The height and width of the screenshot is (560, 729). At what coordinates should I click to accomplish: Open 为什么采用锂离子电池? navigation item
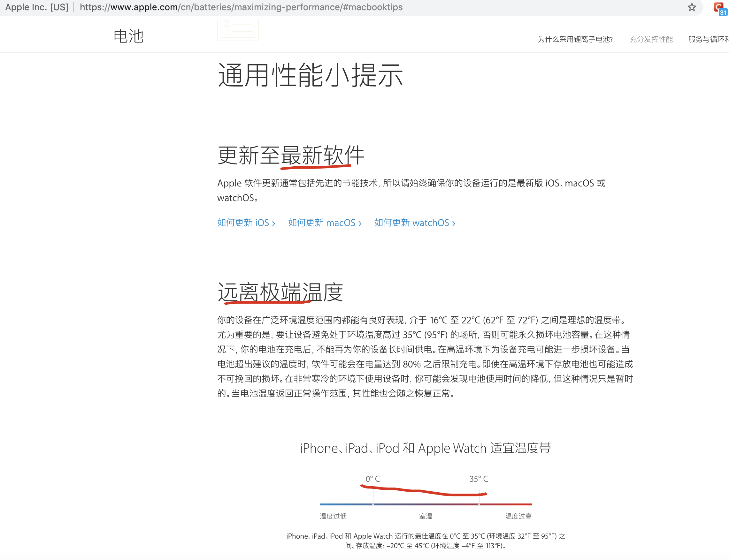[575, 39]
